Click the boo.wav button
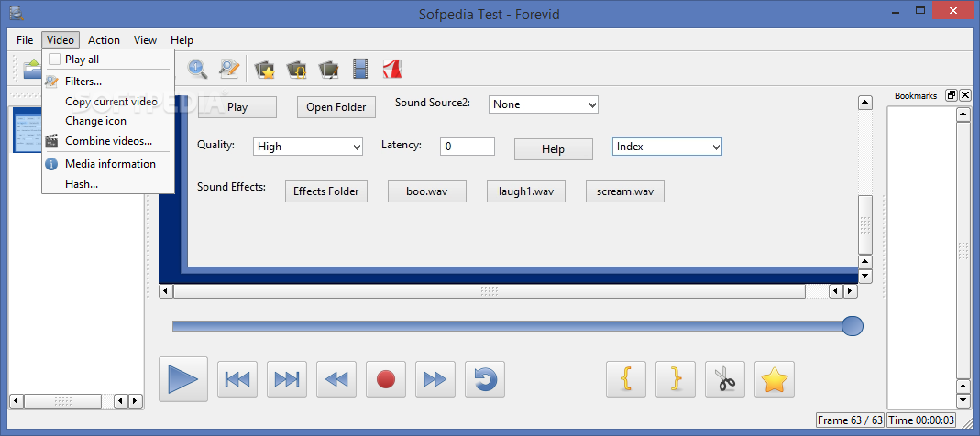Viewport: 980px width, 436px height. pyautogui.click(x=427, y=191)
